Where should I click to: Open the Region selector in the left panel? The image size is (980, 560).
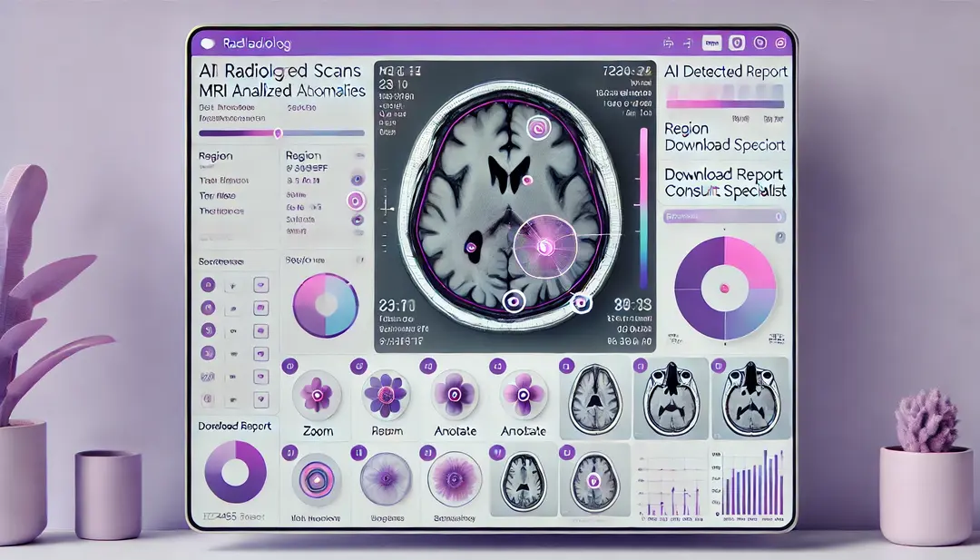218,156
